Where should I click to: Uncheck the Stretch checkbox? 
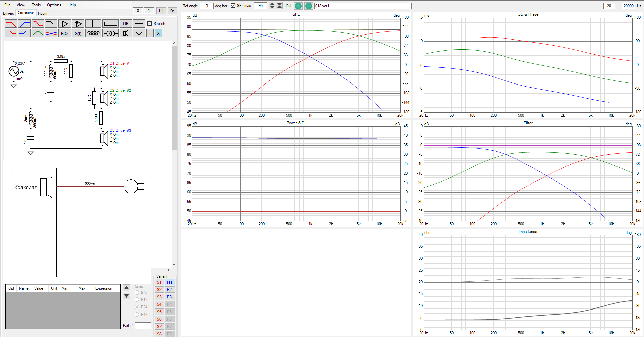[x=150, y=24]
